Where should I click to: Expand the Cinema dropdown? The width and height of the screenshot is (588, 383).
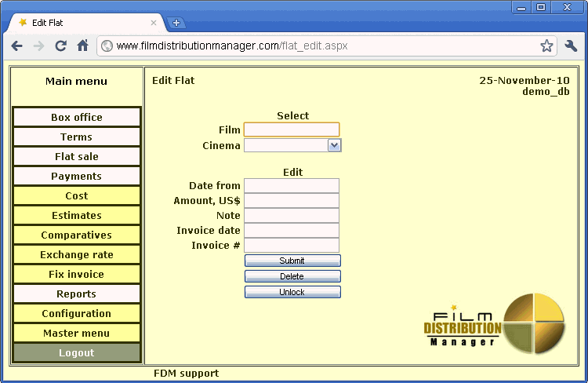coord(335,145)
